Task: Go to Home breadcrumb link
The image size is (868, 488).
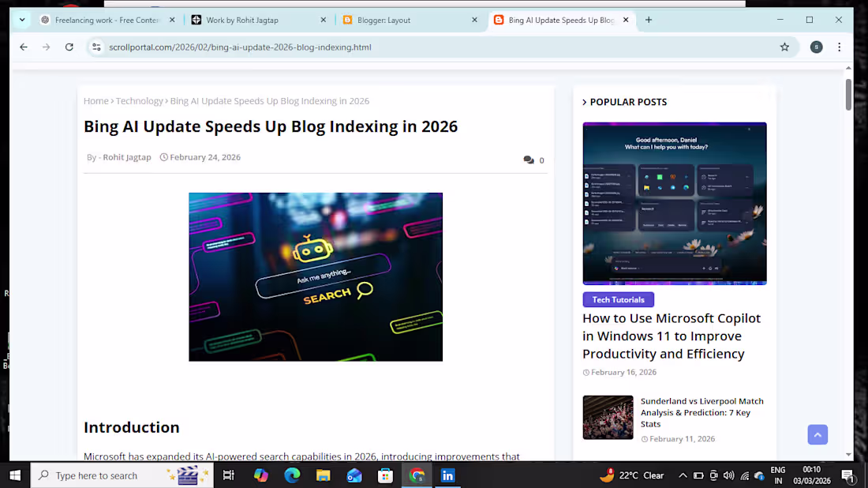Action: [95, 101]
